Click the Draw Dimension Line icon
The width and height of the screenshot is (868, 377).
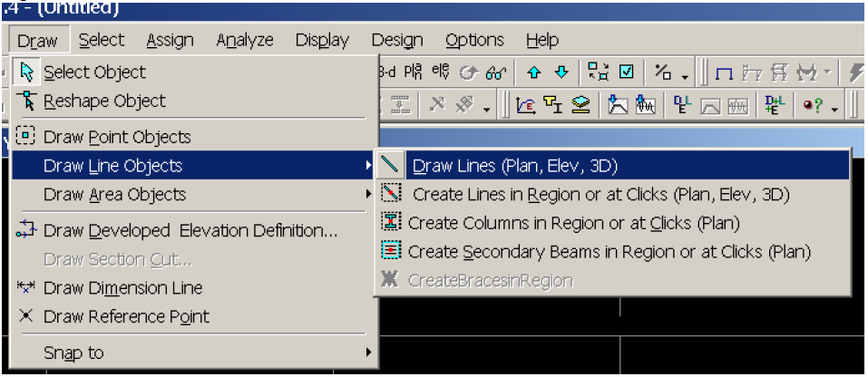(x=26, y=287)
